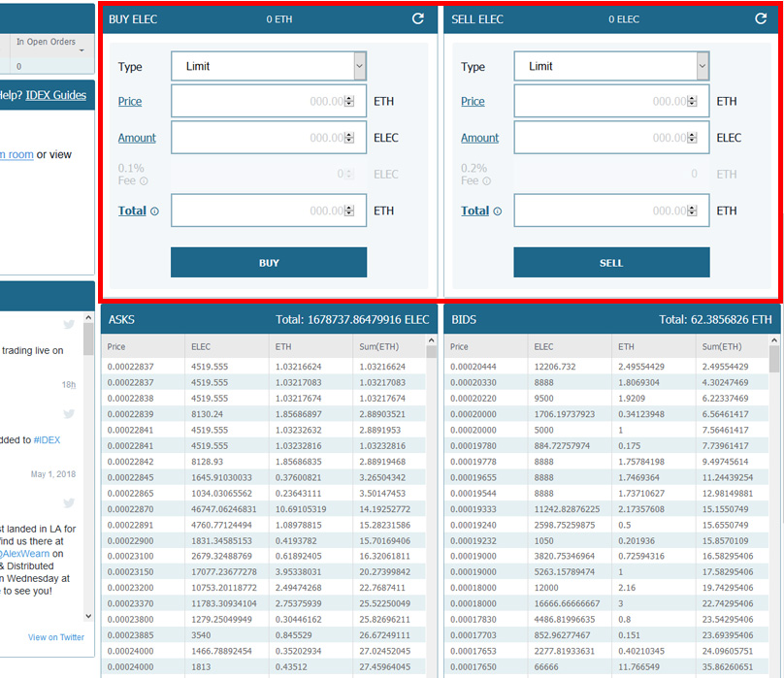Viewport: 784px width, 678px height.
Task: Select ask amount 17077.23677278
Action: pyautogui.click(x=223, y=571)
